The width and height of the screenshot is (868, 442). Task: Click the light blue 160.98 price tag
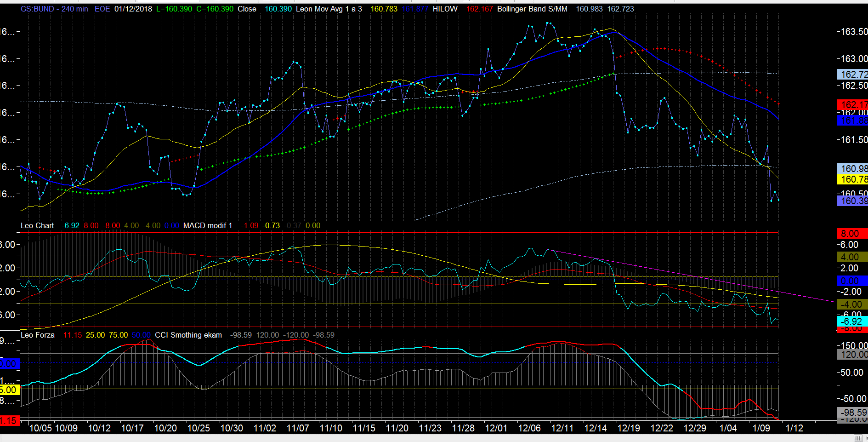pos(852,169)
